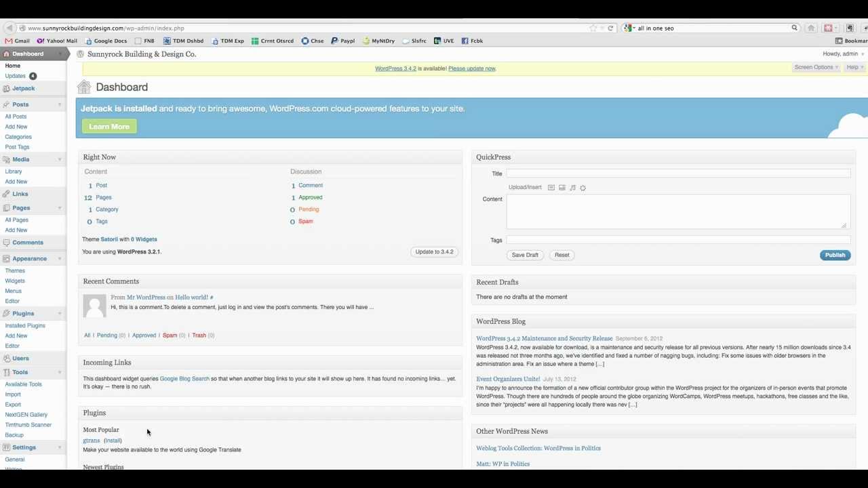Click the Install link for gtrans plugin
Image resolution: width=868 pixels, height=488 pixels.
click(113, 441)
